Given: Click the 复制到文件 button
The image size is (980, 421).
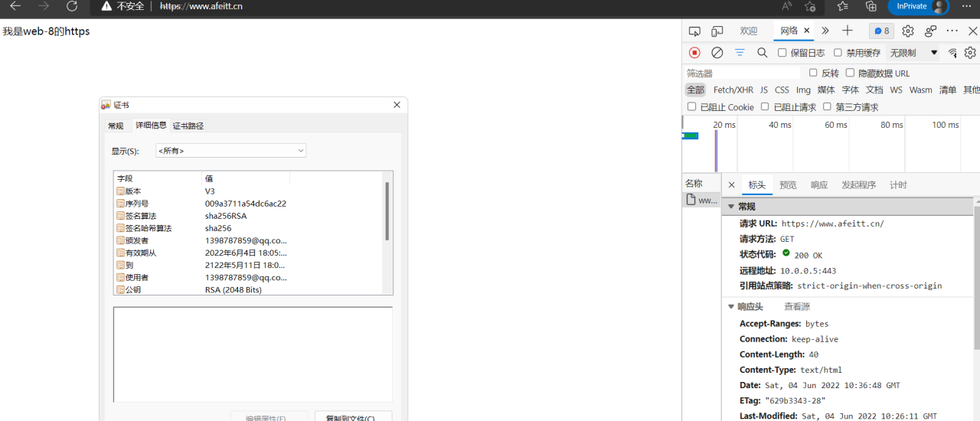Looking at the screenshot, I should tap(353, 416).
